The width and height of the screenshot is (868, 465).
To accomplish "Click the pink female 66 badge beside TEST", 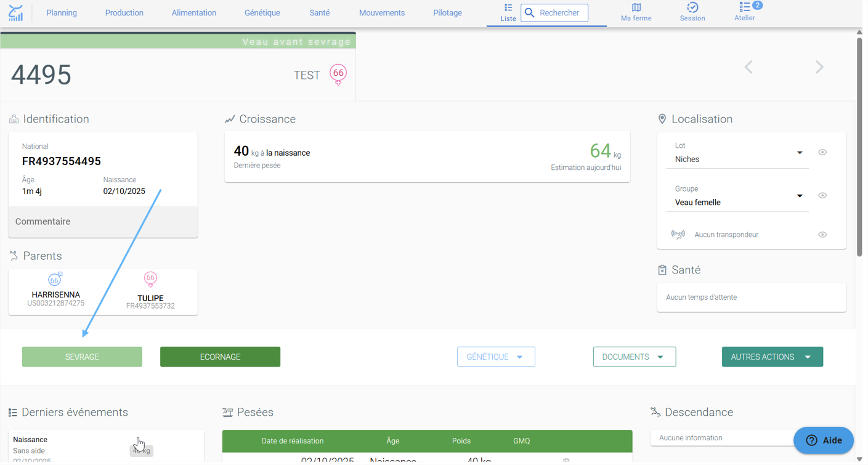I will coord(338,74).
